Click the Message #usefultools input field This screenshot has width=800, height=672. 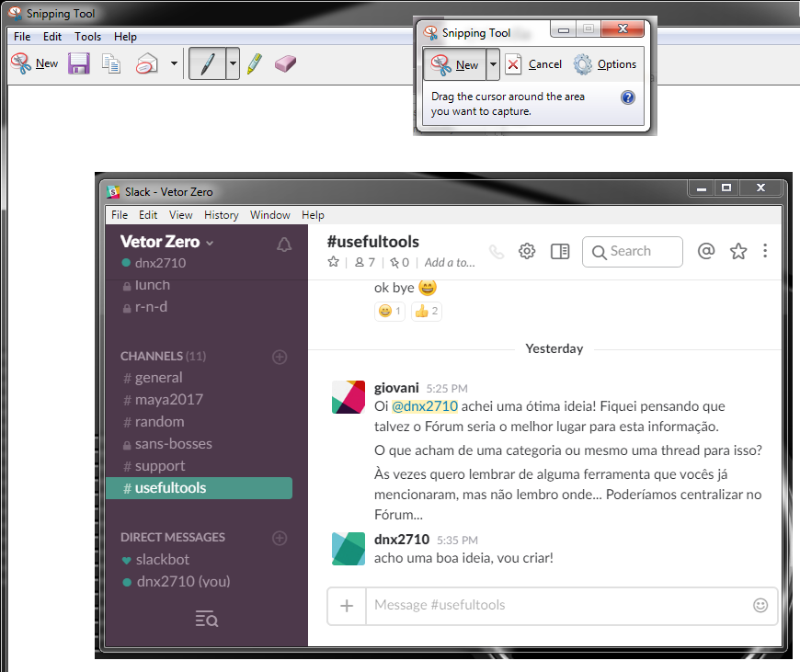(x=552, y=605)
